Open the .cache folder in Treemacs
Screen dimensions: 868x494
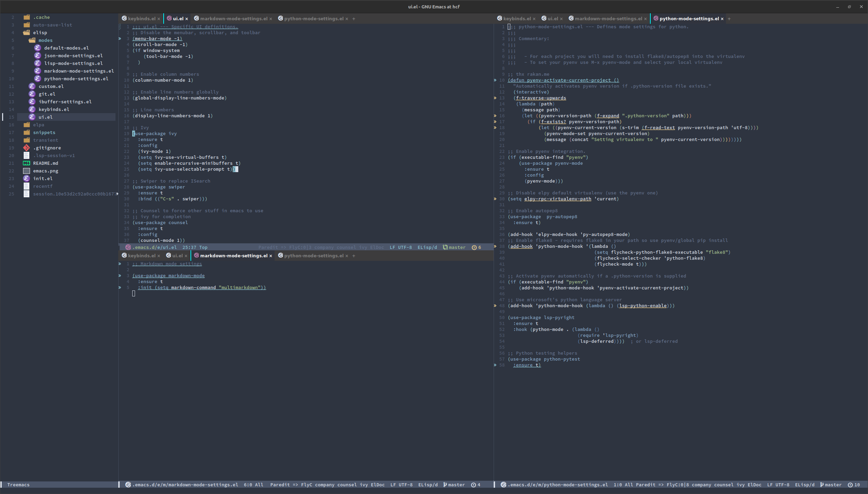pos(41,17)
